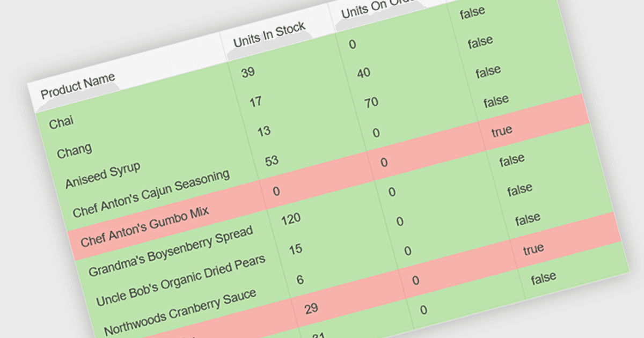Select stock value 13 for Aniseed Syrup
Screen dimensions: 644x338
[264, 131]
